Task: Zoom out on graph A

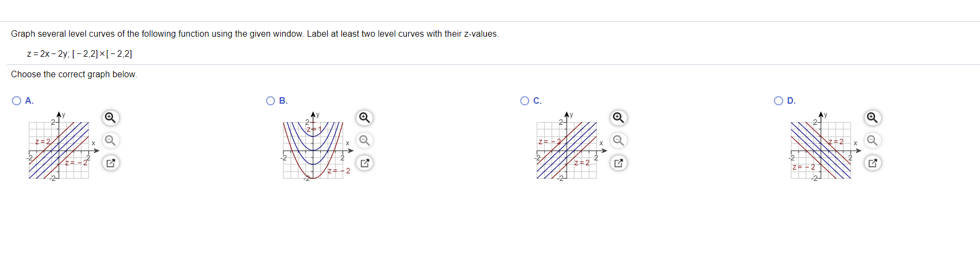Action: point(110,140)
